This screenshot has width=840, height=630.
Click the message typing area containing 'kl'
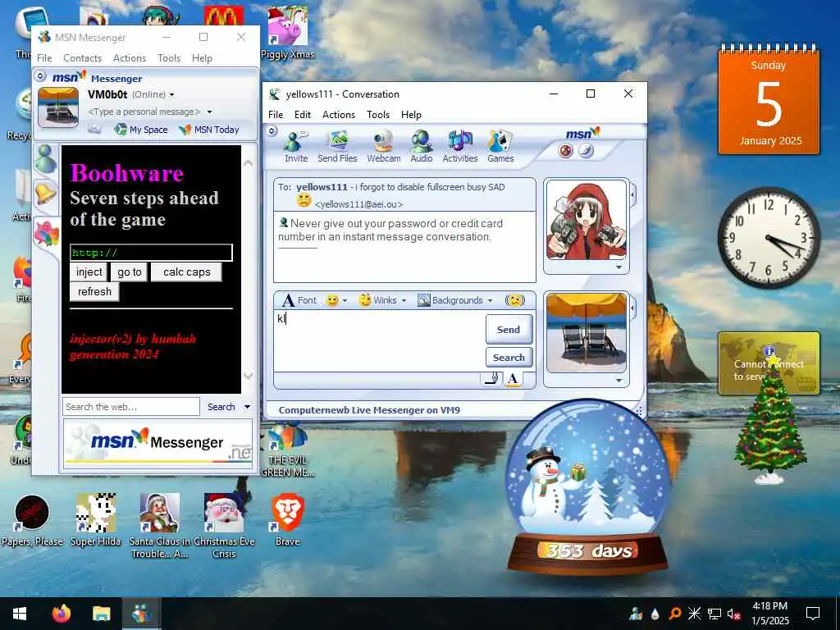coord(379,340)
